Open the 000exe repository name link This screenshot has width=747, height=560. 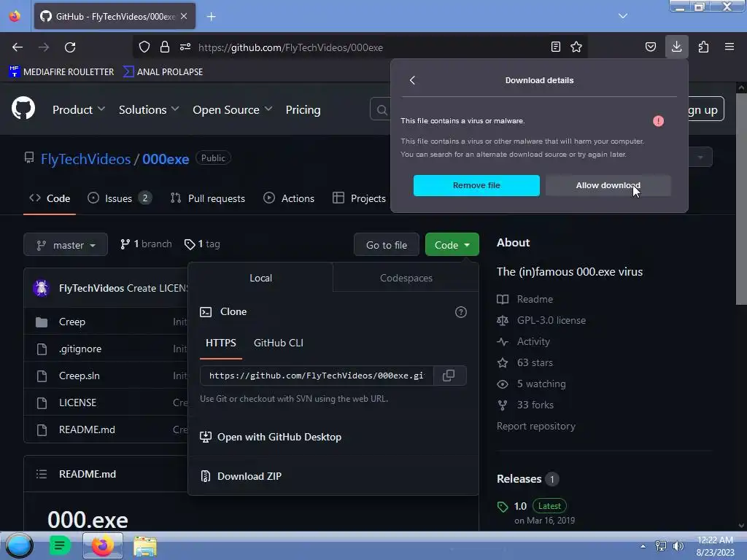(166, 159)
